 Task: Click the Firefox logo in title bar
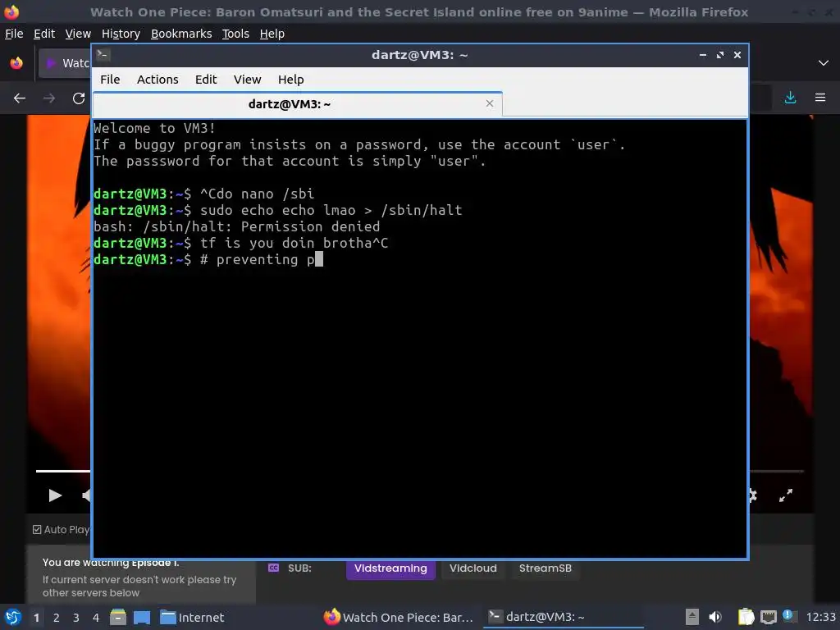tap(11, 11)
